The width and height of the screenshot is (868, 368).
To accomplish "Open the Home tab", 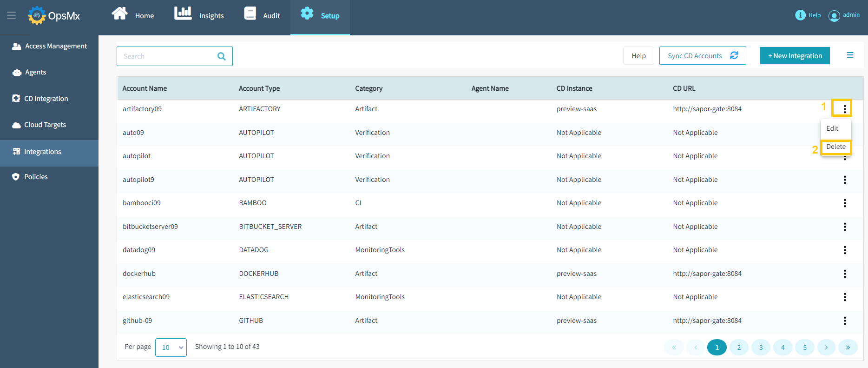I will [x=133, y=14].
